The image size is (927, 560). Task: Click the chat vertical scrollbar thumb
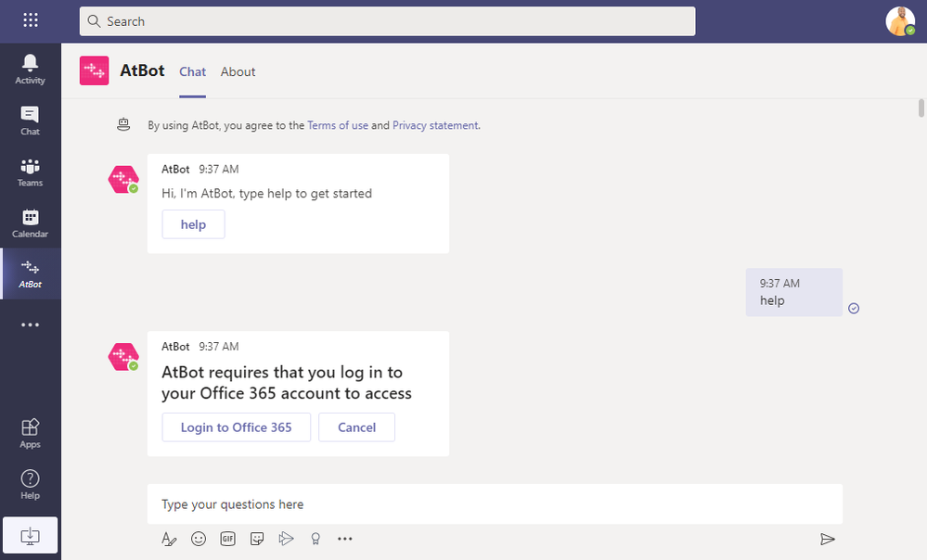[921, 108]
